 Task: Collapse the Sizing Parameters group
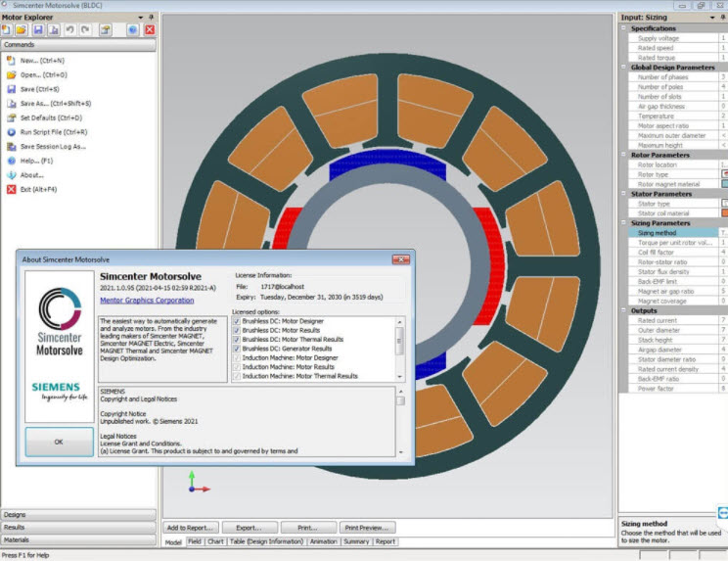pyautogui.click(x=624, y=223)
